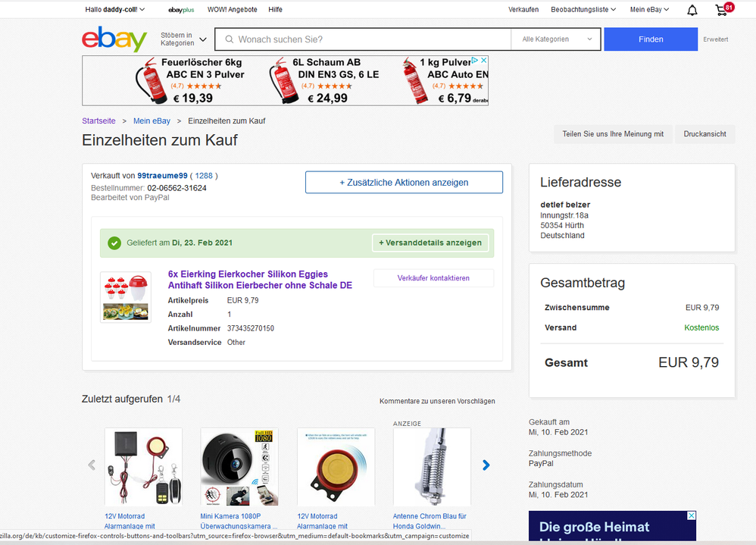Open the shopping cart icon
Screen dimensions: 756x545
(x=721, y=10)
